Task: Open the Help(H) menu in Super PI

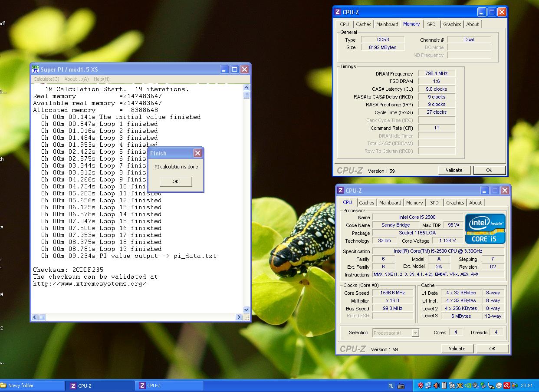Action: [x=102, y=79]
